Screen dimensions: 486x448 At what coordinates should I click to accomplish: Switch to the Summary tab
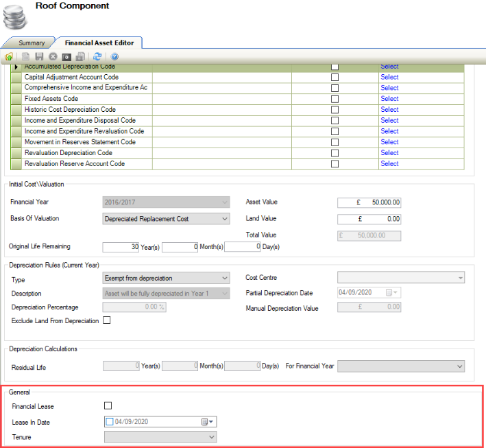tap(32, 43)
